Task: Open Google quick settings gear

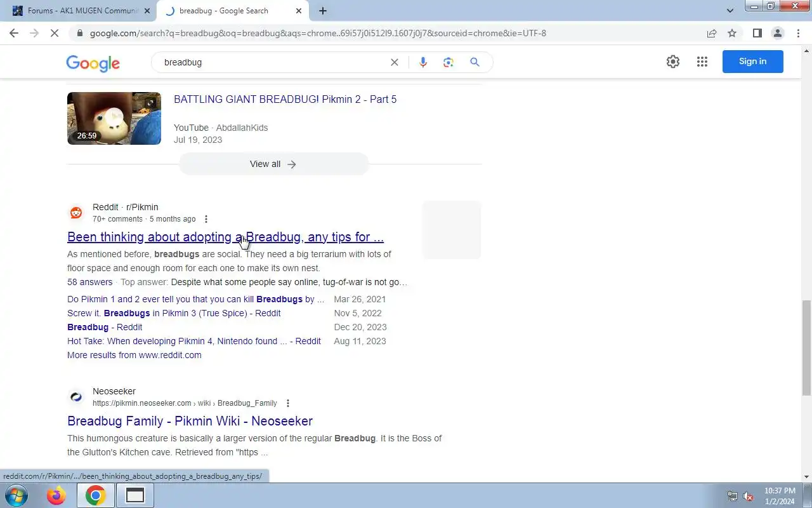Action: [x=673, y=62]
